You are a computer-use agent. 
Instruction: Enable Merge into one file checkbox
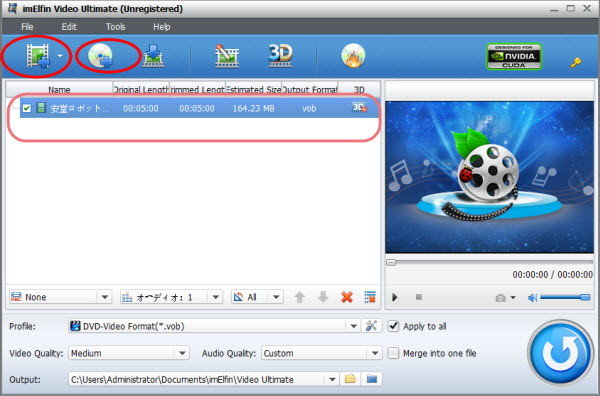click(x=393, y=353)
